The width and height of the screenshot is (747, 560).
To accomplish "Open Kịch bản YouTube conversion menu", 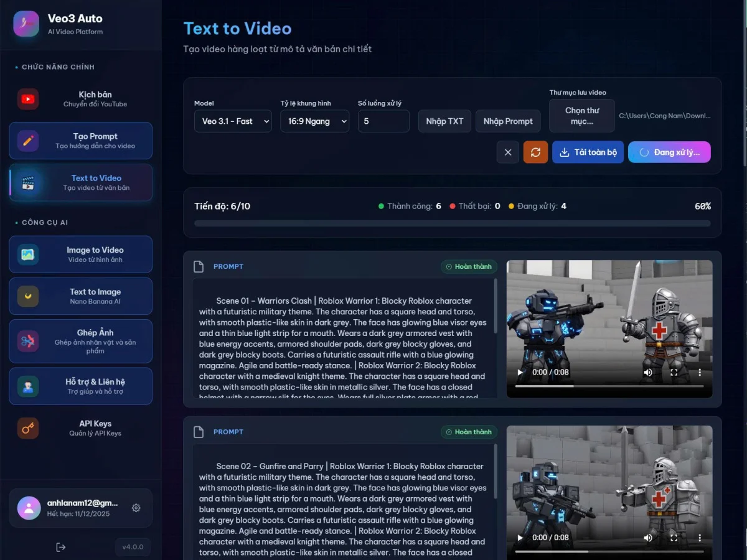I will click(81, 99).
